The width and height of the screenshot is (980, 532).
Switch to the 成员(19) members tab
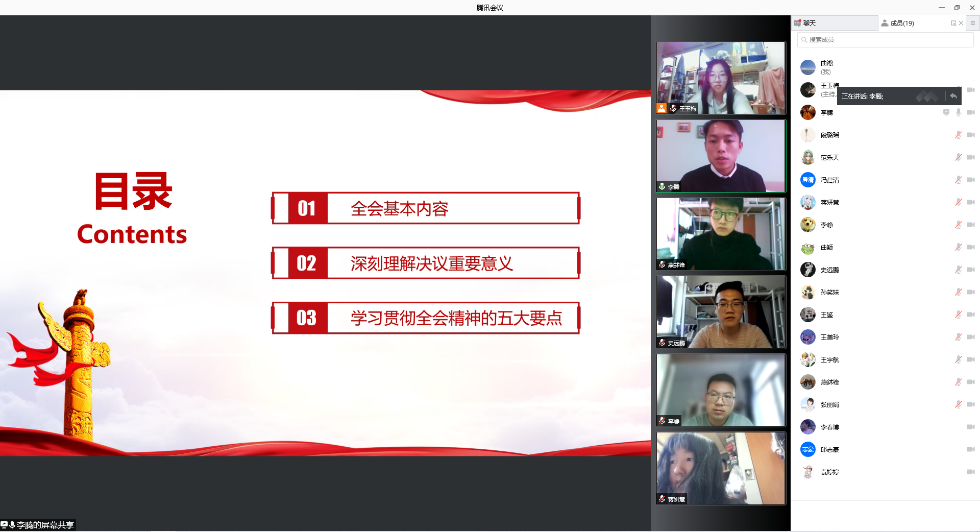point(901,23)
